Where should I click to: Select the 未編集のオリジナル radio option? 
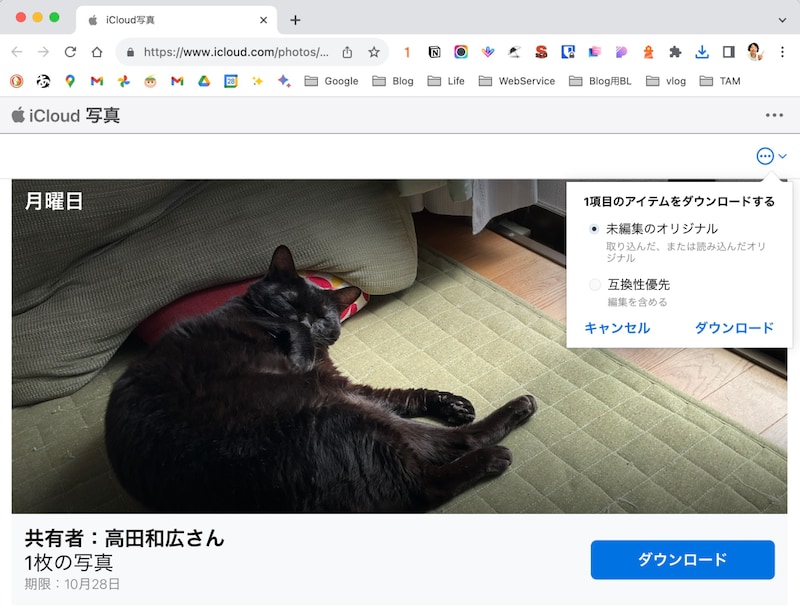pyautogui.click(x=593, y=229)
